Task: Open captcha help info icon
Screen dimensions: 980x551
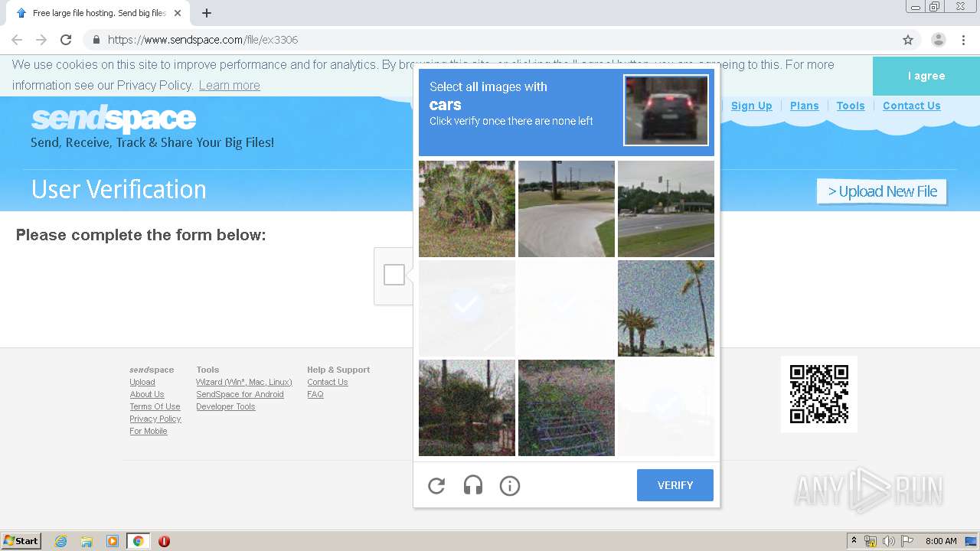Action: coord(510,485)
